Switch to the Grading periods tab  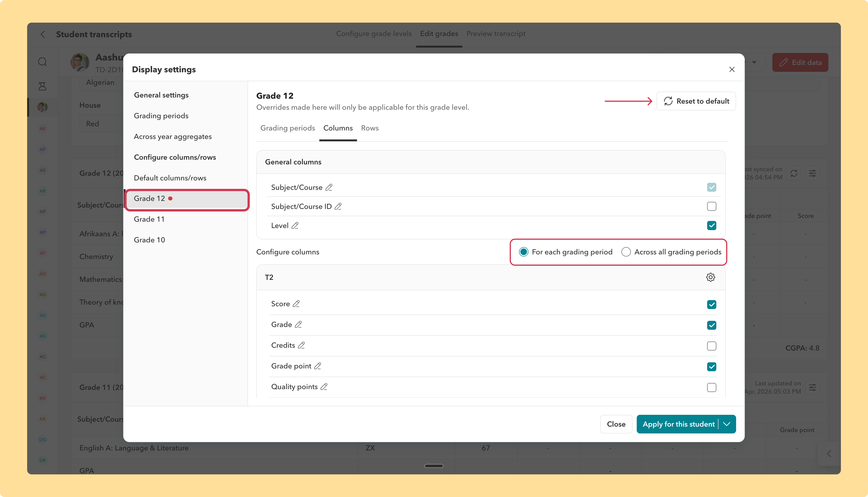coord(287,128)
